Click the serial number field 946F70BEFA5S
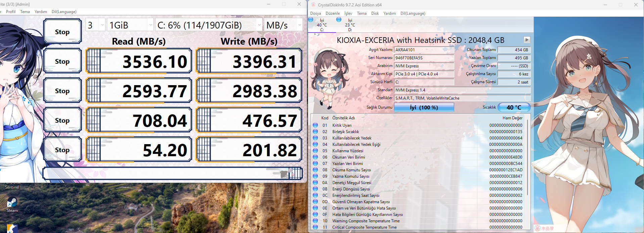 coord(424,58)
